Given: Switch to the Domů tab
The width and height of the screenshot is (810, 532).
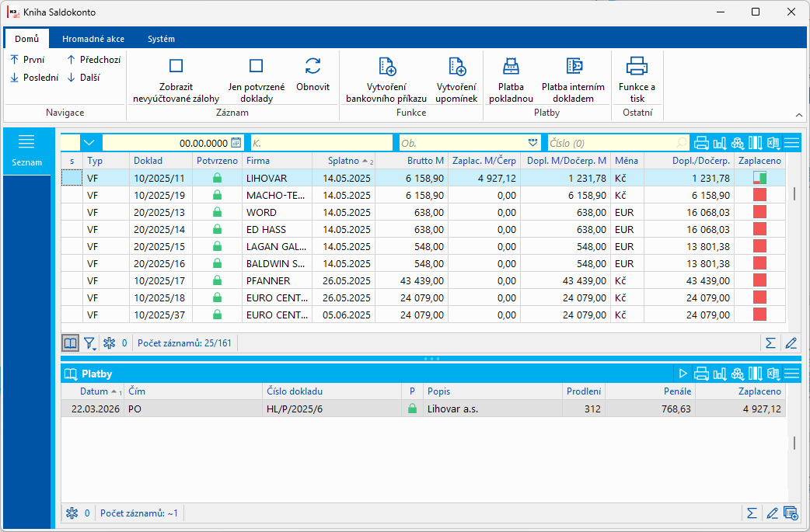Looking at the screenshot, I should point(27,39).
